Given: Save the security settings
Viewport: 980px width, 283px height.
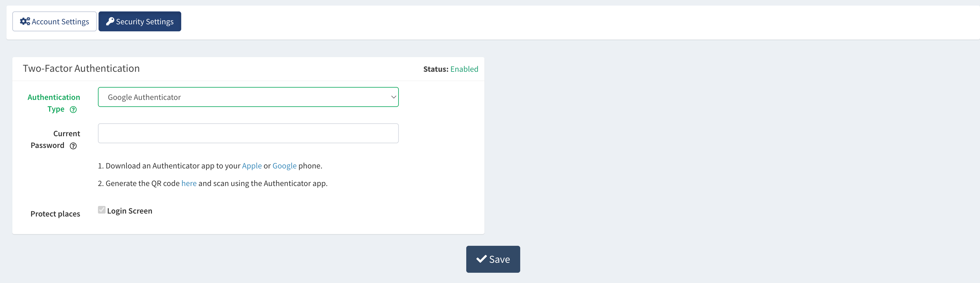Looking at the screenshot, I should [x=493, y=259].
